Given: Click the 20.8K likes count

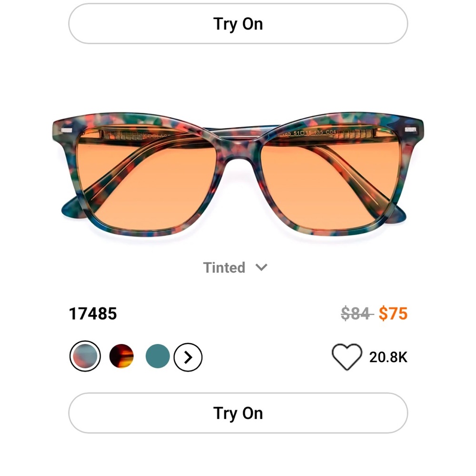Looking at the screenshot, I should (389, 357).
